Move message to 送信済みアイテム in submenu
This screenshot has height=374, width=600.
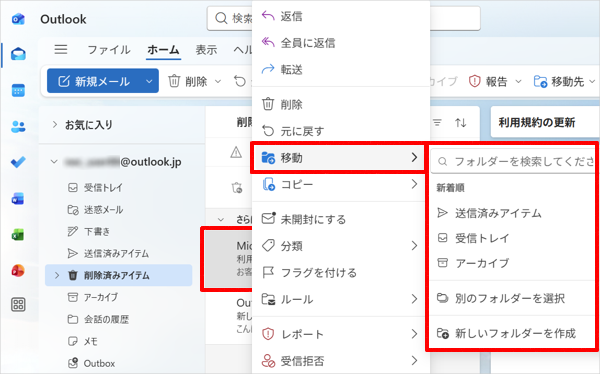513,213
